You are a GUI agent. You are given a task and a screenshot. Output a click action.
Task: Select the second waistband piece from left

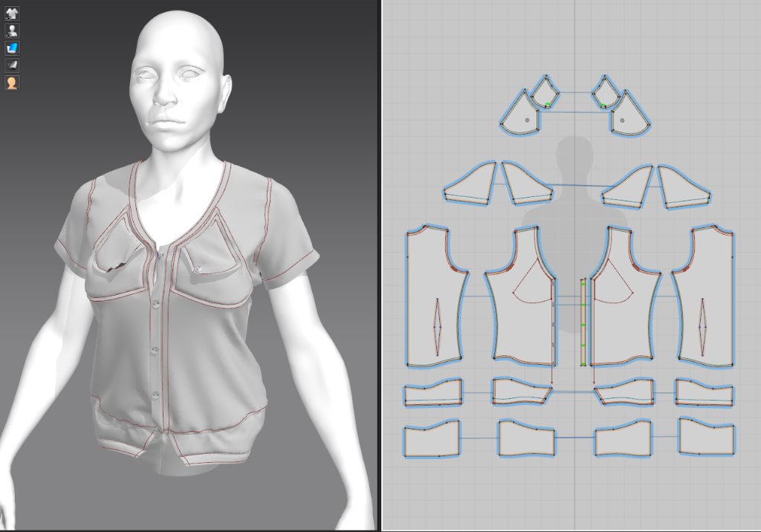(x=522, y=392)
